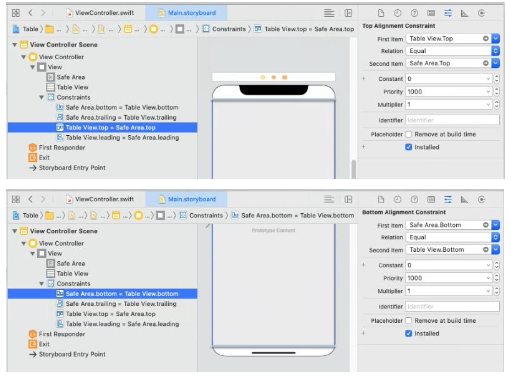Collapse View Controller Scene in Top Alignment Constraint window
The height and width of the screenshot is (377, 511).
[x=15, y=45]
